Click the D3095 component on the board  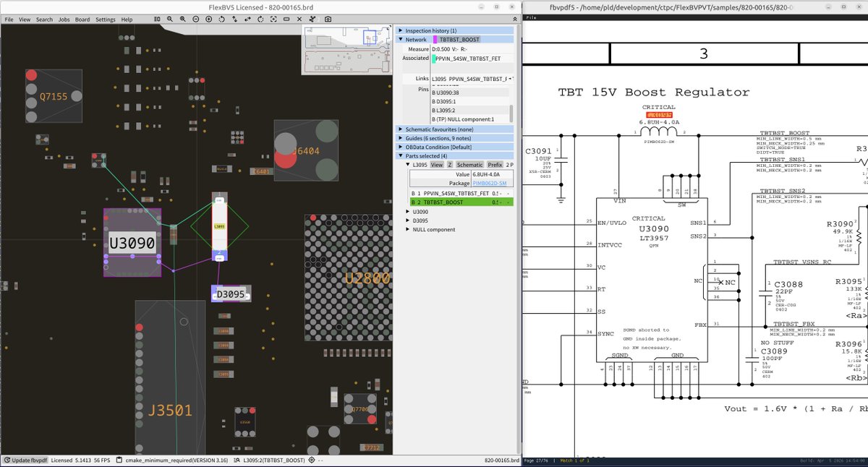click(231, 294)
